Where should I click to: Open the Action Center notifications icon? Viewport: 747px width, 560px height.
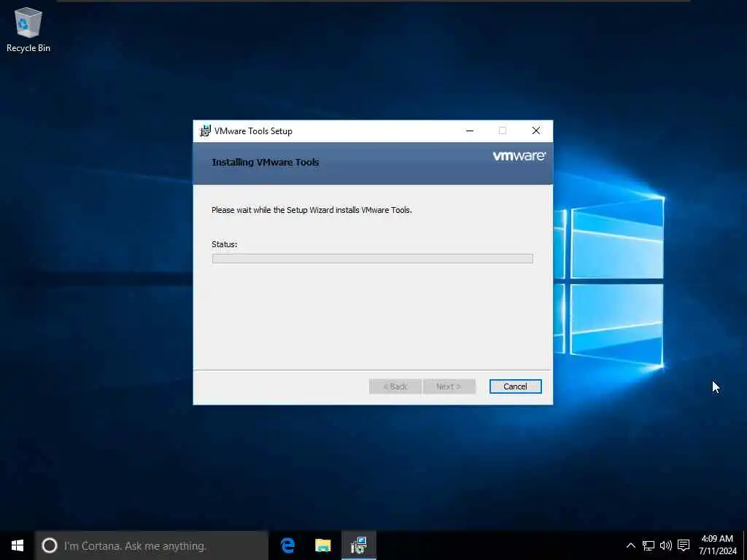click(684, 545)
